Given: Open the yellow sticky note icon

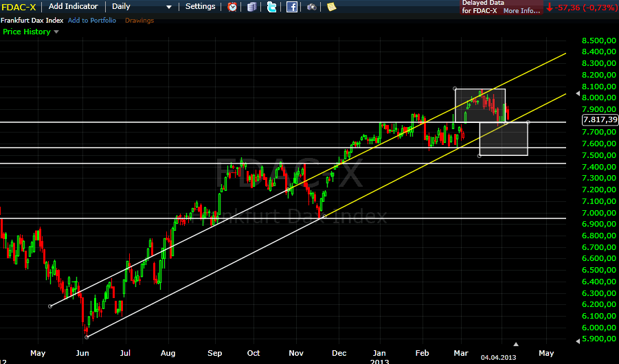Looking at the screenshot, I should [332, 7].
